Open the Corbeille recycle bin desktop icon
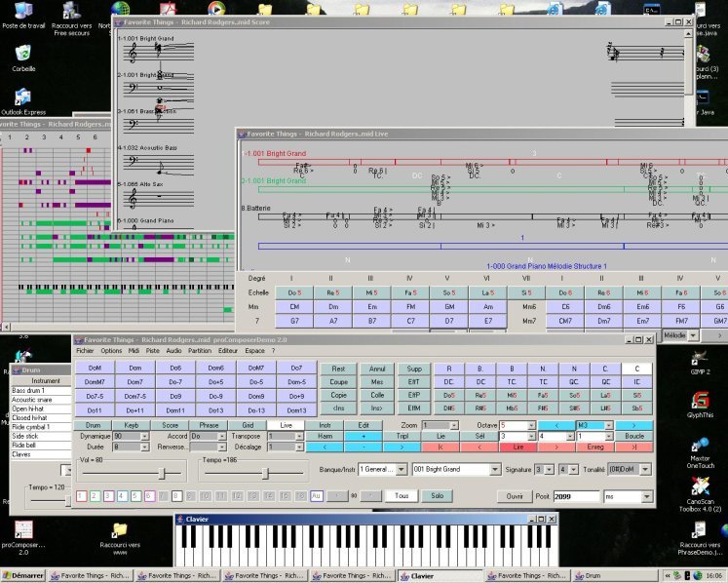The image size is (728, 583). (x=23, y=58)
